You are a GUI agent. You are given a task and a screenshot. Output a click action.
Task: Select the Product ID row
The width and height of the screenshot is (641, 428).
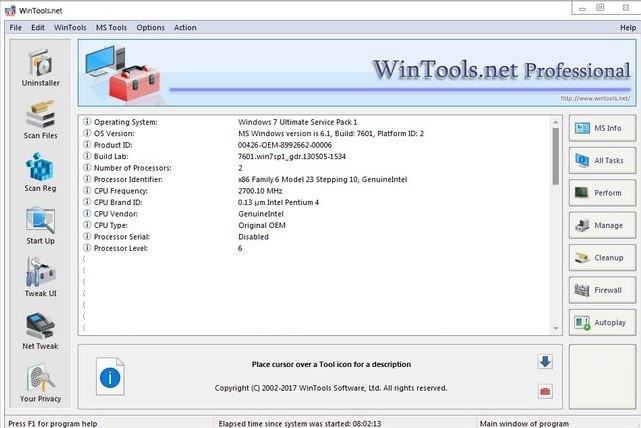pos(315,145)
